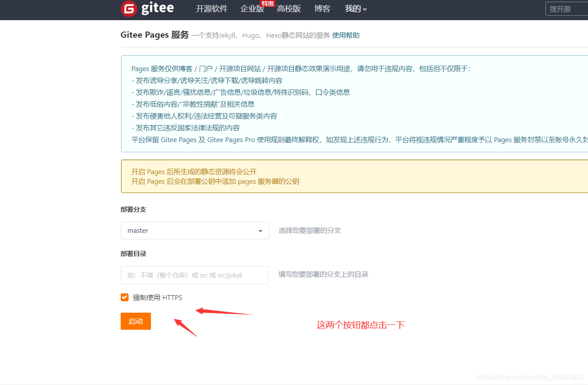Open the 高校版 menu item
588x385 pixels.
pyautogui.click(x=289, y=9)
